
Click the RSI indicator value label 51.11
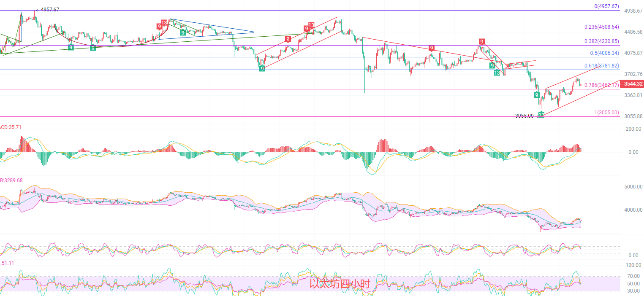pos(8,263)
